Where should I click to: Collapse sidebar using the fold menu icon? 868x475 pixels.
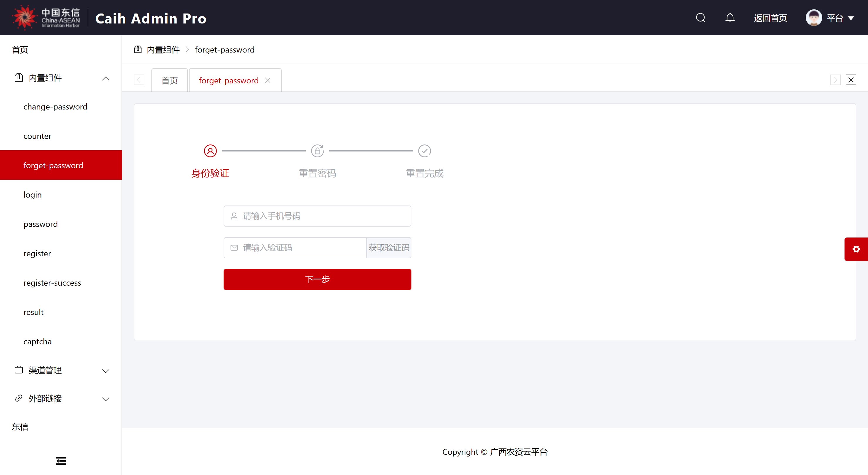click(61, 461)
